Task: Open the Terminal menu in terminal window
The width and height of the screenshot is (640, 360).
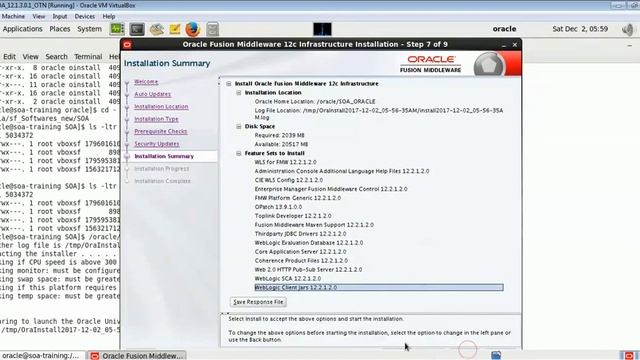Action: (x=88, y=57)
